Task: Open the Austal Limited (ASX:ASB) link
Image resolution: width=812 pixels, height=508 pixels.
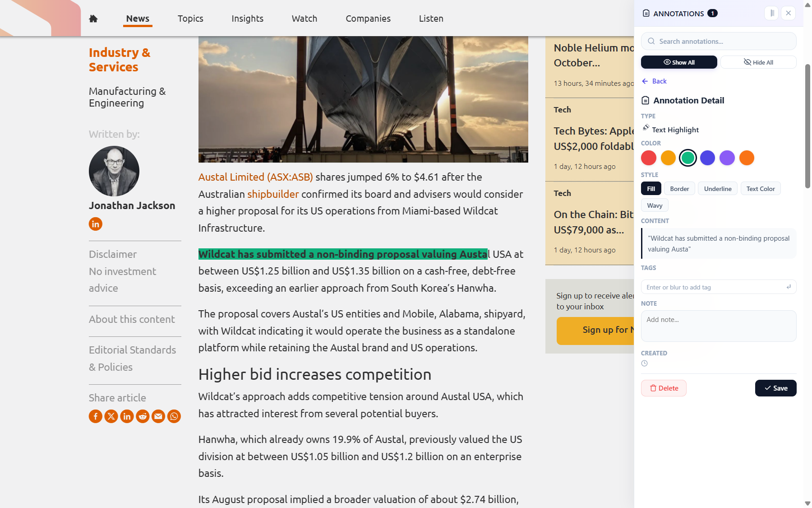Action: click(255, 177)
